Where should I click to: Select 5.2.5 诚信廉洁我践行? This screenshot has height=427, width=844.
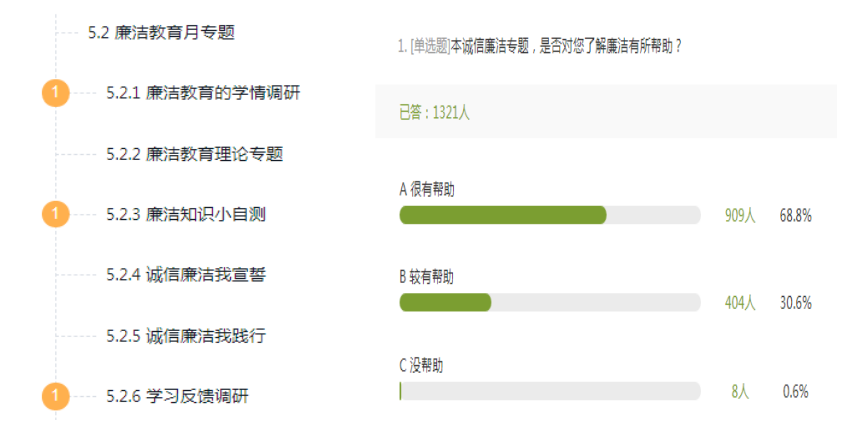coord(186,335)
